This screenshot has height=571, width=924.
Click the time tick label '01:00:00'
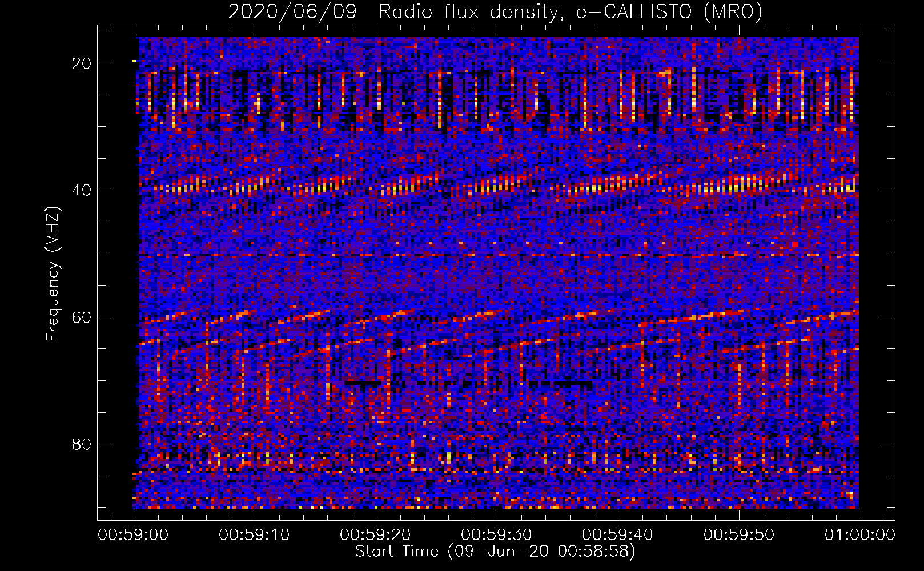point(859,534)
